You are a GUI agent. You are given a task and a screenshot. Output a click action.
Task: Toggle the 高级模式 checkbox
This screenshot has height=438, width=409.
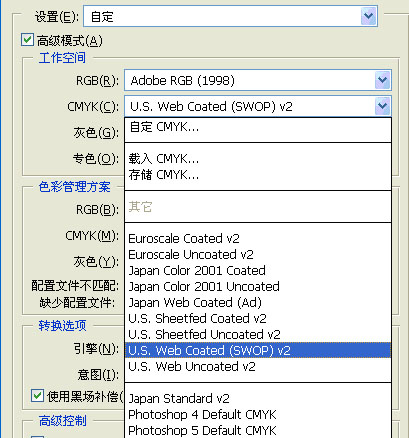point(27,40)
